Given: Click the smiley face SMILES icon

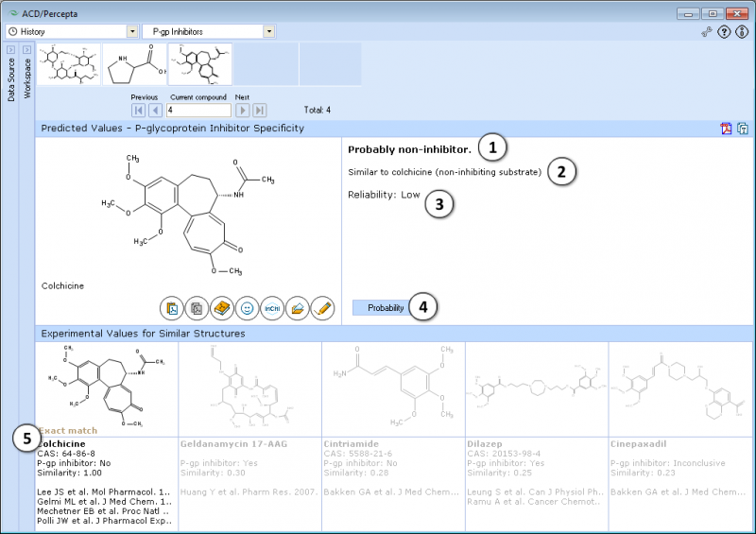Looking at the screenshot, I should click(x=248, y=307).
